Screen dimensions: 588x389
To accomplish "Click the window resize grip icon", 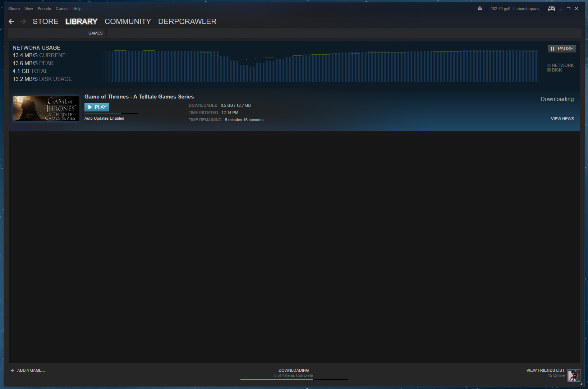I will 582,383.
